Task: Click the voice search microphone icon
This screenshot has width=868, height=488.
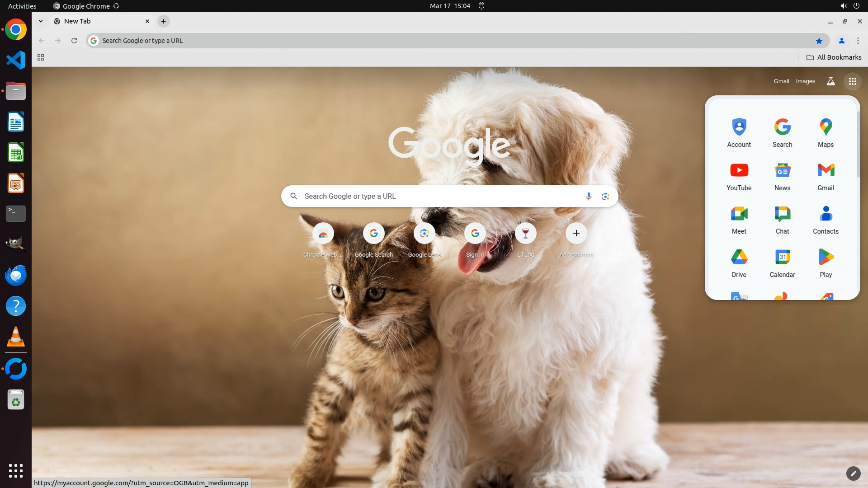Action: 588,196
